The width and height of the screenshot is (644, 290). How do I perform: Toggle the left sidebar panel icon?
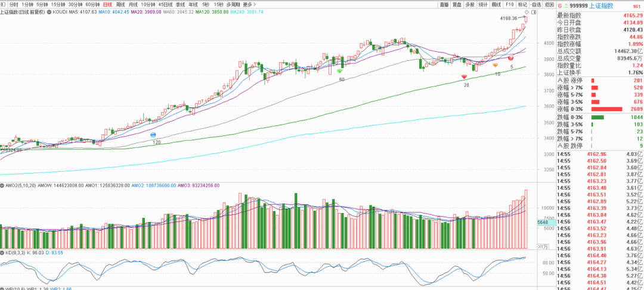tap(4, 5)
